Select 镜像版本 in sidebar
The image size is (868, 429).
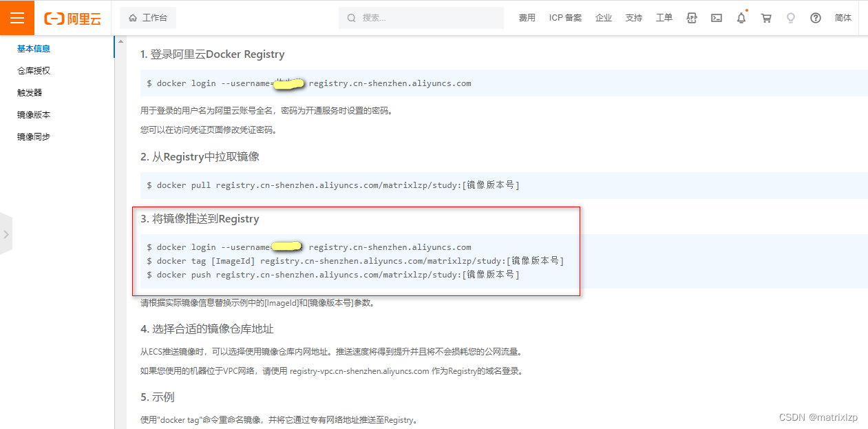click(34, 115)
